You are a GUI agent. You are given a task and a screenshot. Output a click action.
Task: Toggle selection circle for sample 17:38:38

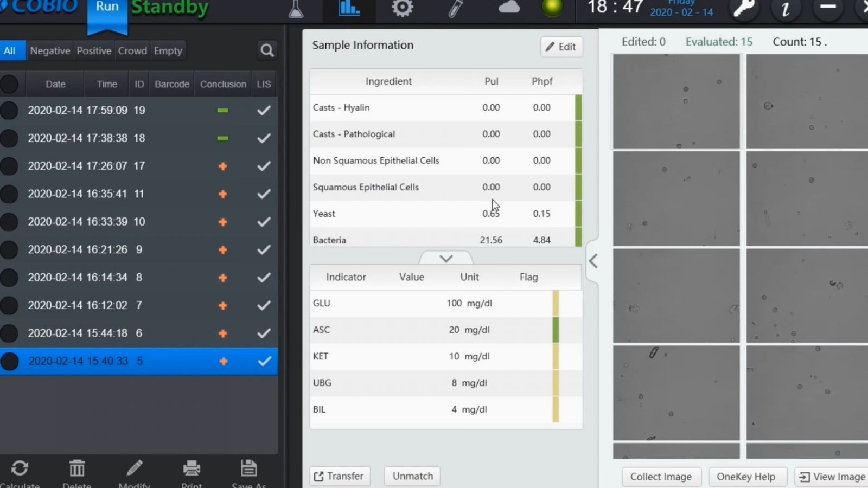point(9,138)
